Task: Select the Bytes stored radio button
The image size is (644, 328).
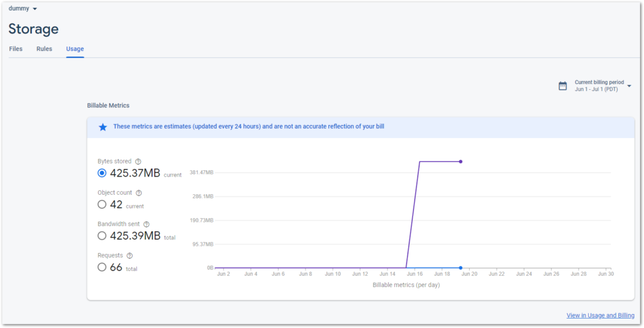Action: [102, 173]
